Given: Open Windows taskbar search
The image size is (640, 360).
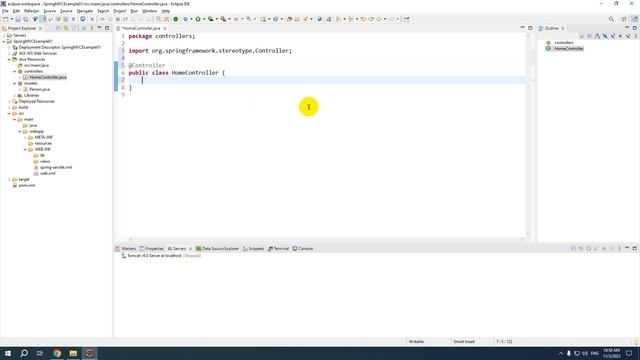Looking at the screenshot, I should 24,353.
